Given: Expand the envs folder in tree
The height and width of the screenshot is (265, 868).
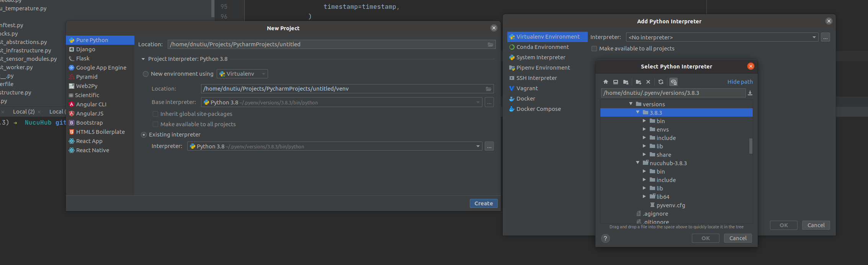Looking at the screenshot, I should (x=644, y=129).
